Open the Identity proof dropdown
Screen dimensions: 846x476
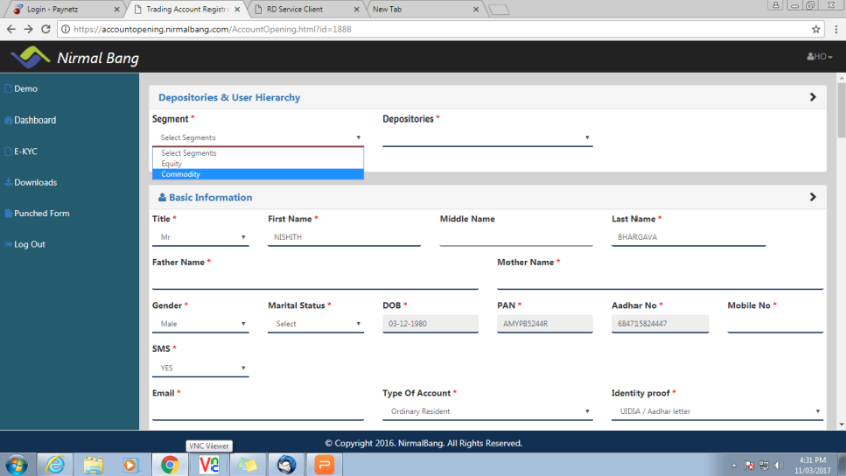click(716, 411)
